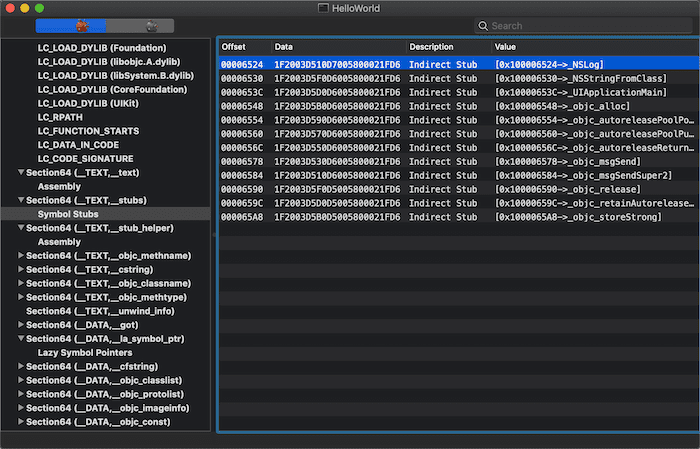Select the _UIApplicationMain stub row

pyautogui.click(x=459, y=92)
